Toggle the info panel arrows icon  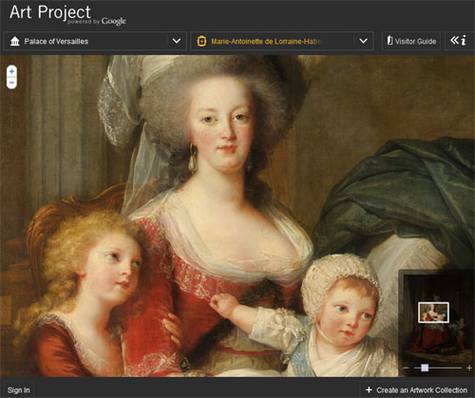pos(458,41)
